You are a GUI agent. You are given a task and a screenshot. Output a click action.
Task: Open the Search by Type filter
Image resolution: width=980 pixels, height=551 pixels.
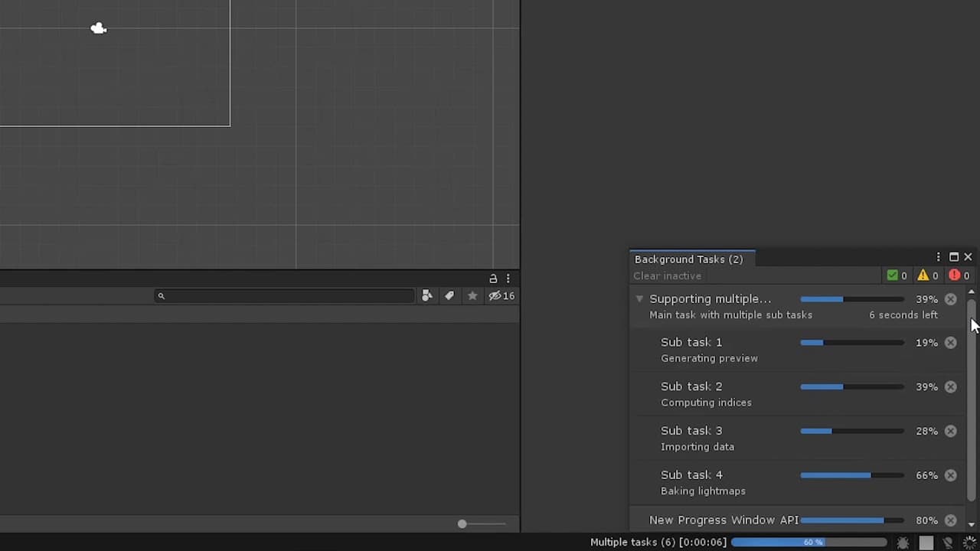pyautogui.click(x=427, y=296)
